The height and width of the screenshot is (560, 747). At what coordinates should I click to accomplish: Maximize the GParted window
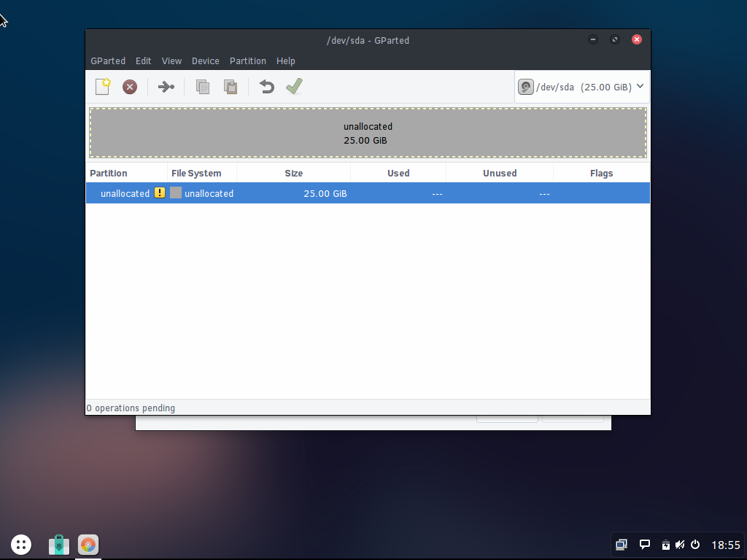615,39
